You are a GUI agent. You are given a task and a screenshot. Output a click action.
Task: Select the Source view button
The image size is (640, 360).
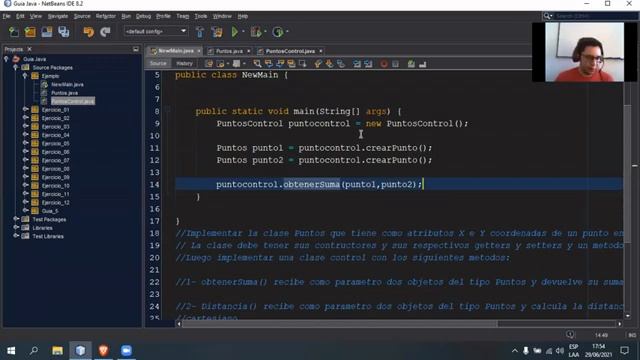158,64
